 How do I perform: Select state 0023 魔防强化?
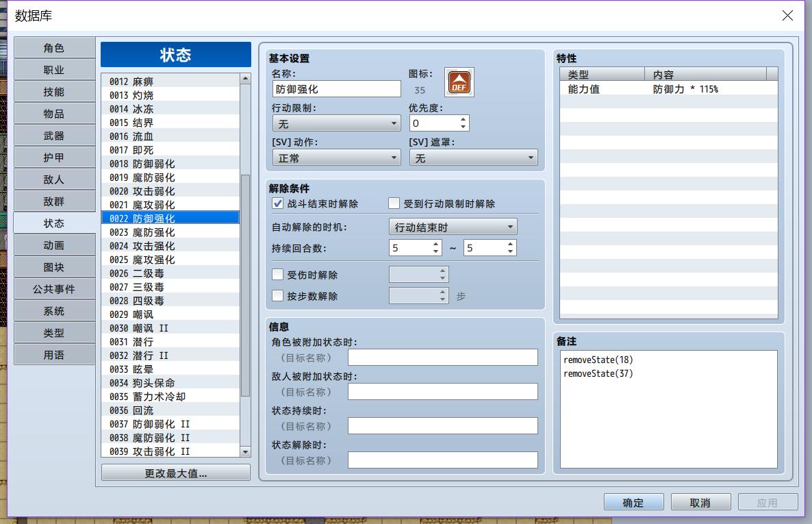pos(170,232)
